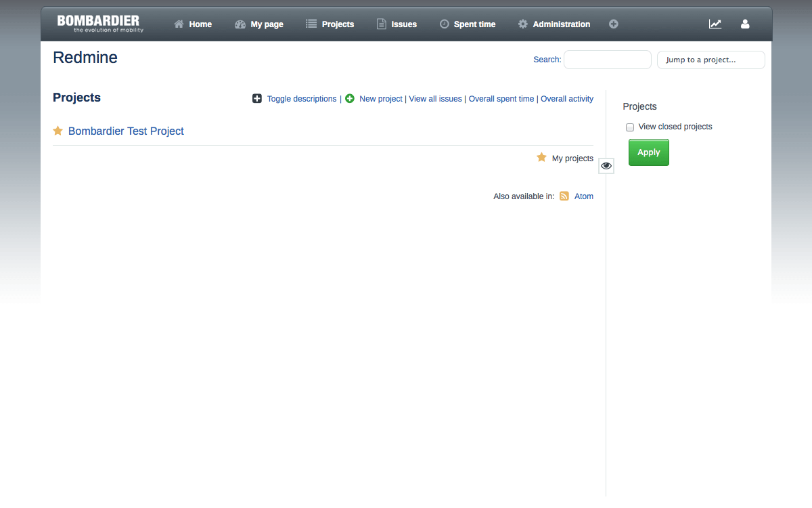Open the Jump to a project dropdown

711,60
